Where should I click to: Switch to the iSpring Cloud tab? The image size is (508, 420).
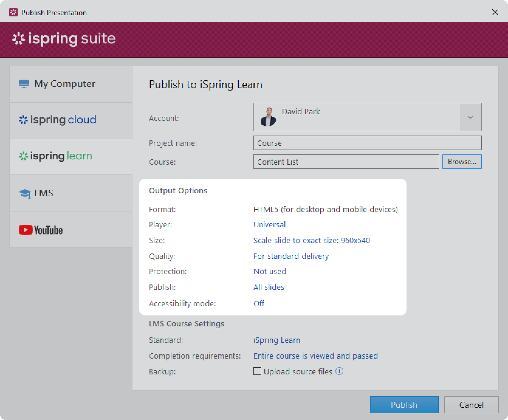(x=71, y=120)
